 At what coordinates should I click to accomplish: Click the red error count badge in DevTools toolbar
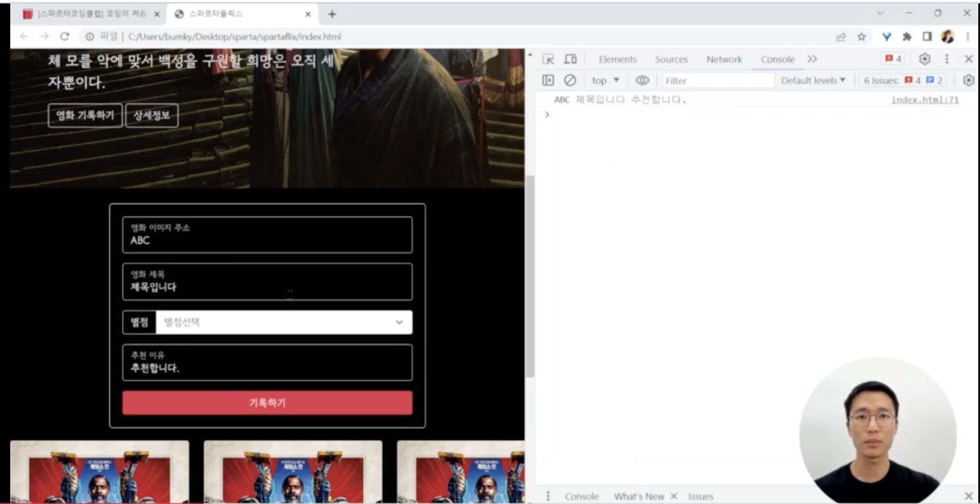[893, 59]
